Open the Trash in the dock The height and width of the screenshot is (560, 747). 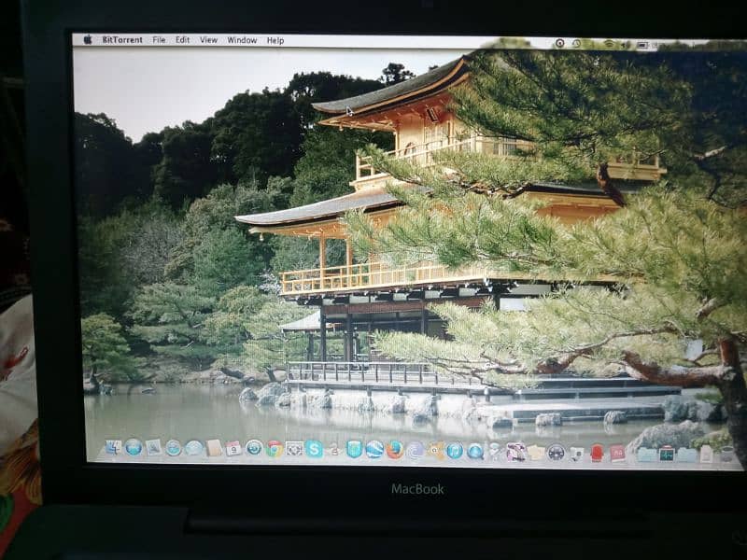[x=726, y=454]
